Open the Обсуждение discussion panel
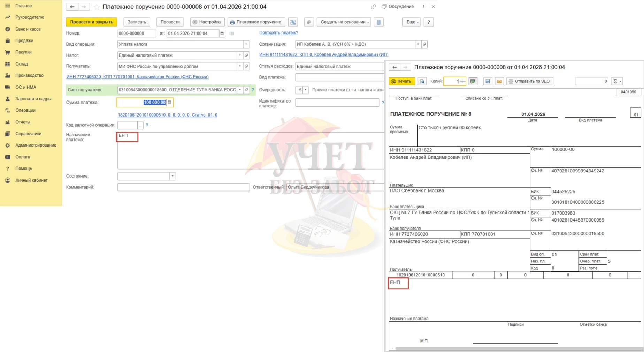 (x=398, y=7)
